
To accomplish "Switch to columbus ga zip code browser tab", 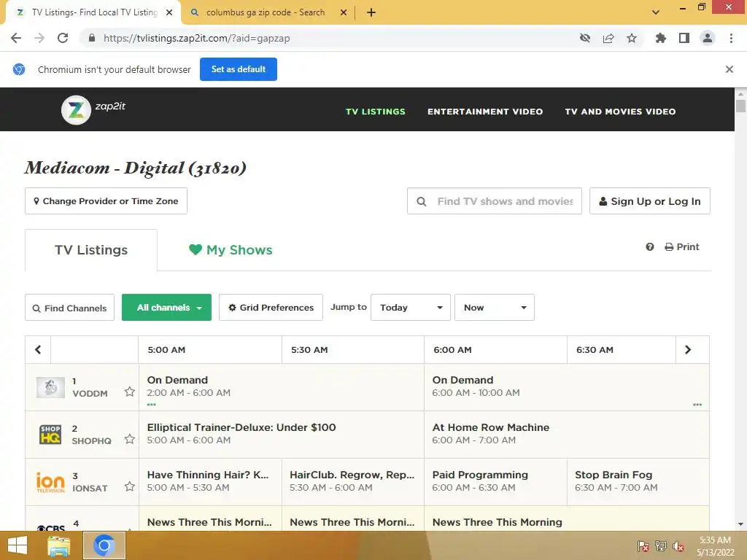I will (x=266, y=13).
